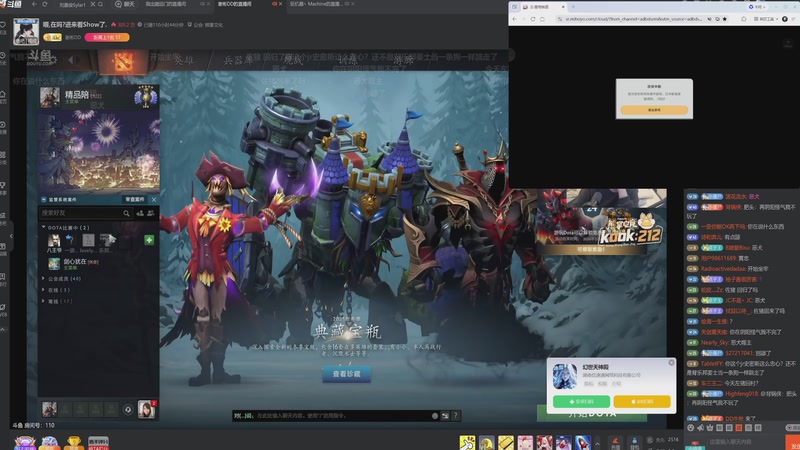
Task: Select the friend 八王爷 avatar
Action: click(x=54, y=240)
